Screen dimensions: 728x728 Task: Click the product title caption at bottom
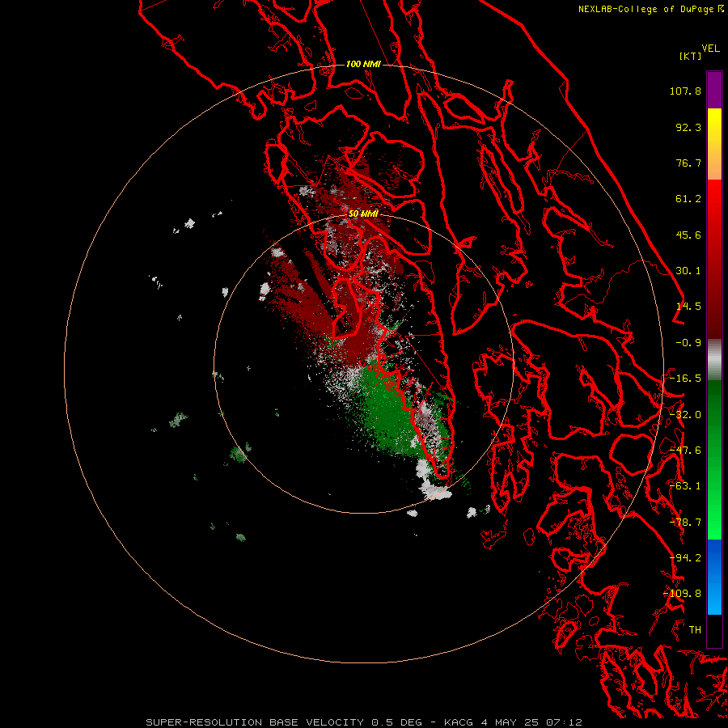coord(364,722)
